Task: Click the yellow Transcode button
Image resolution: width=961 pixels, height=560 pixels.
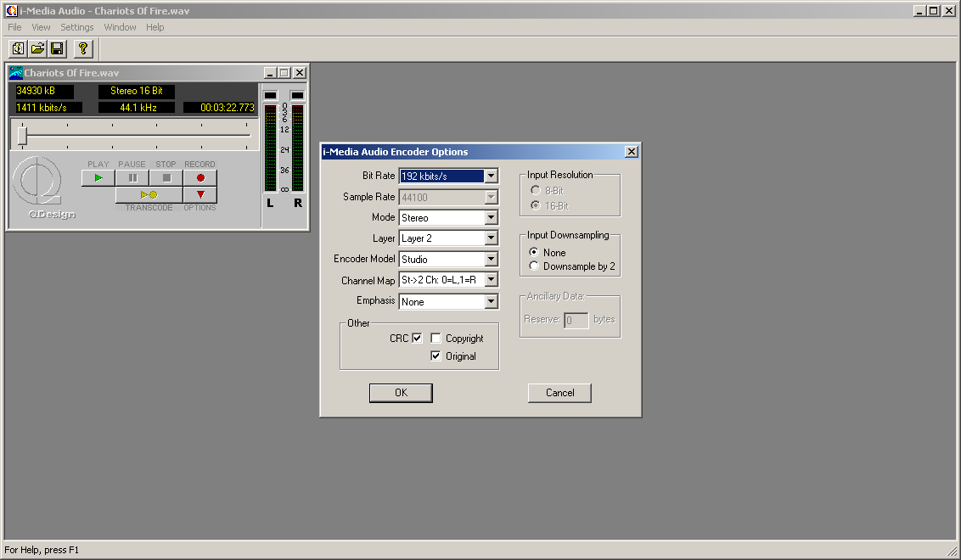Action: coord(149,195)
